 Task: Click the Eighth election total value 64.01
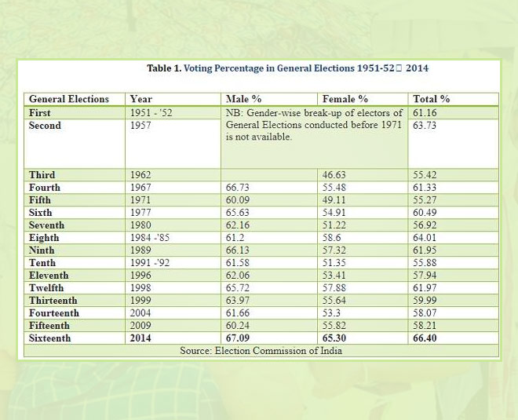coord(426,238)
